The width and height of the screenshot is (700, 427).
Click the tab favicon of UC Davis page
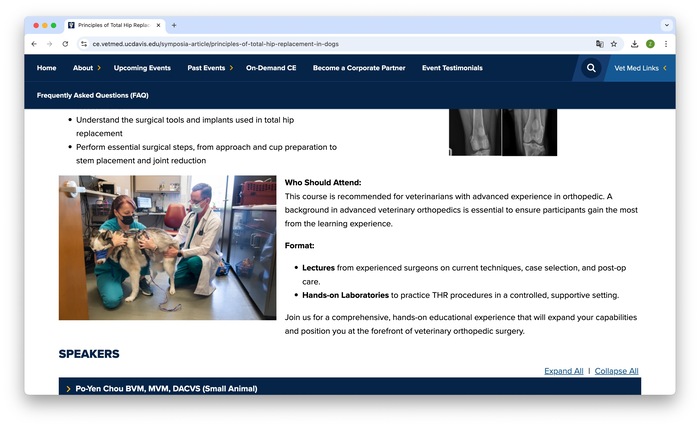pyautogui.click(x=71, y=25)
